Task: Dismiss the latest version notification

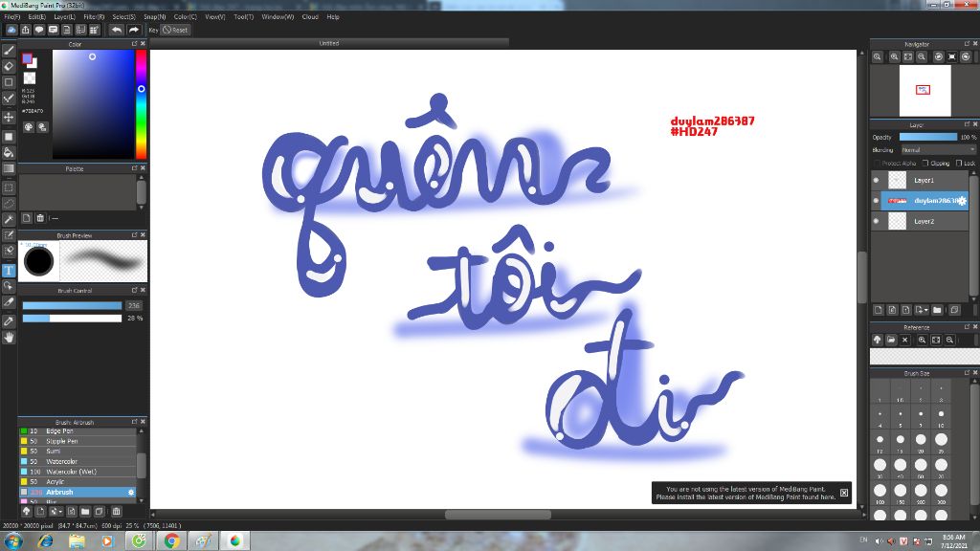Action: click(x=844, y=493)
